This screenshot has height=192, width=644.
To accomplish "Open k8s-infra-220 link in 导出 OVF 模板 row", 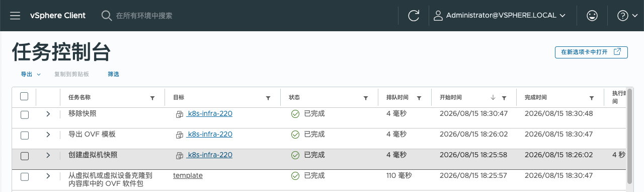I will point(209,135).
